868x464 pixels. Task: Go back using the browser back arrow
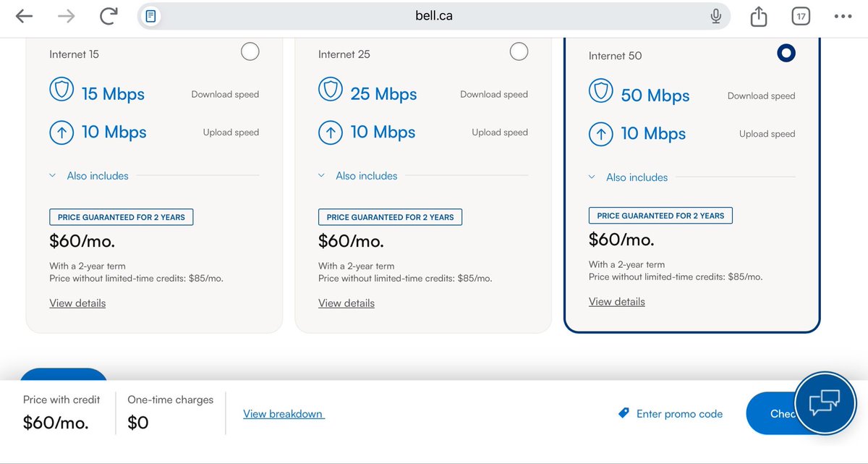pyautogui.click(x=24, y=16)
